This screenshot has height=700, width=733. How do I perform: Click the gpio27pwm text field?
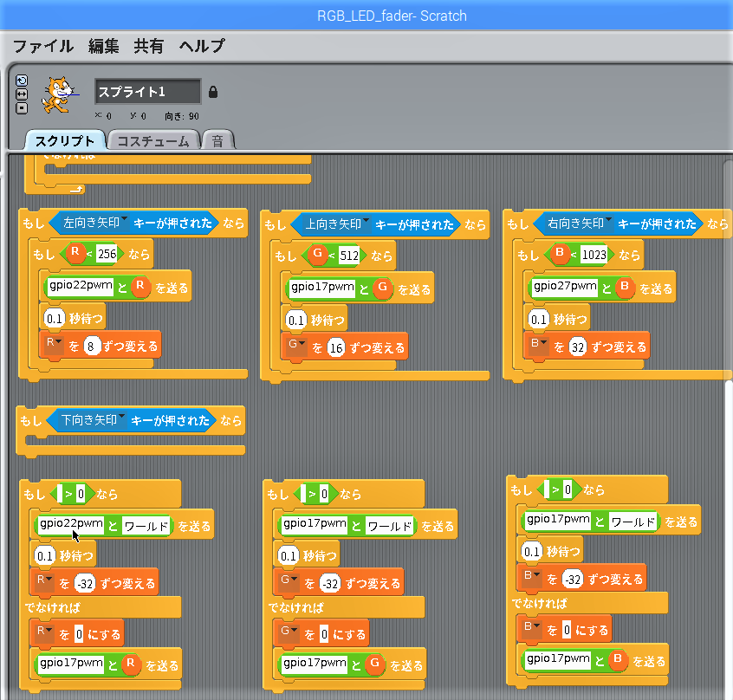tap(565, 287)
